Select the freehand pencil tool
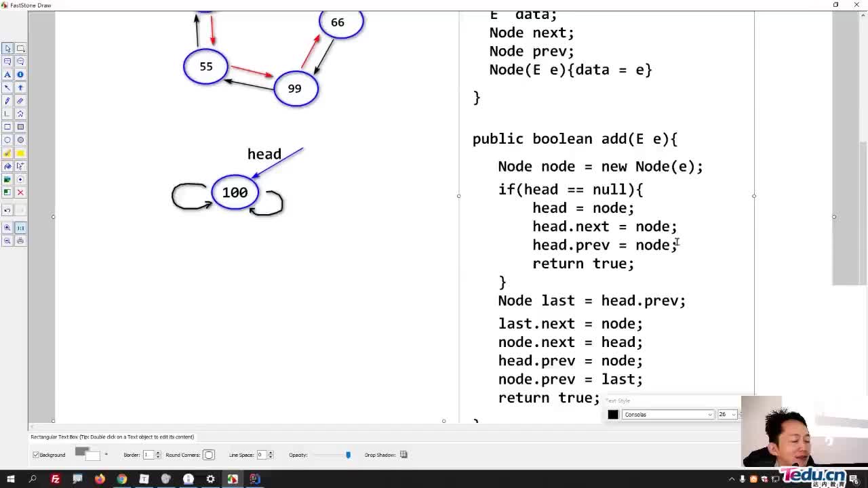868x488 pixels. [x=7, y=101]
